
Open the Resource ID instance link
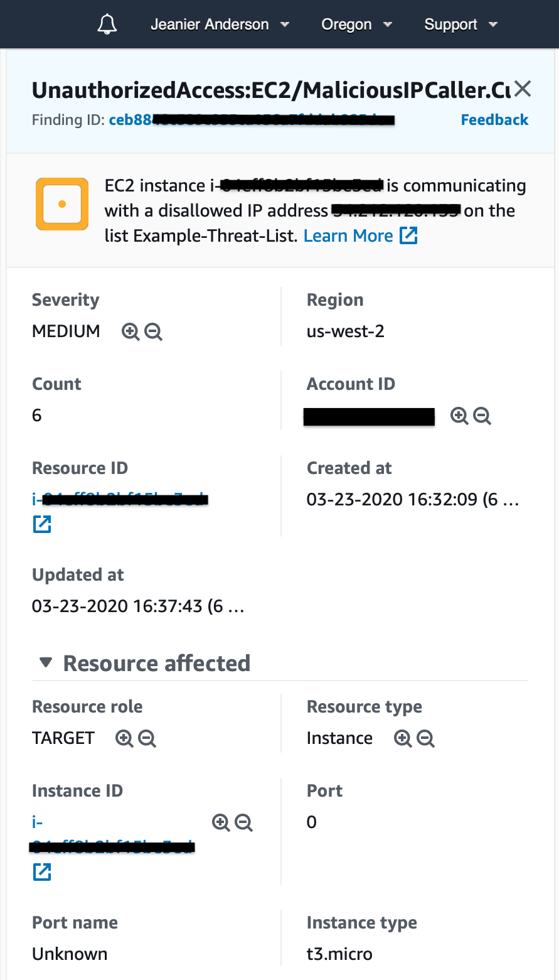[x=119, y=498]
